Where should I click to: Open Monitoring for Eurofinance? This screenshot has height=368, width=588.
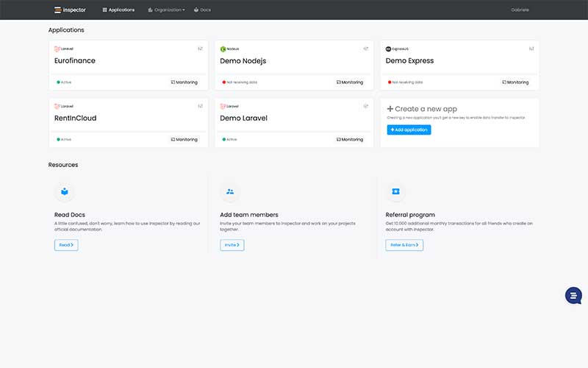tap(184, 82)
